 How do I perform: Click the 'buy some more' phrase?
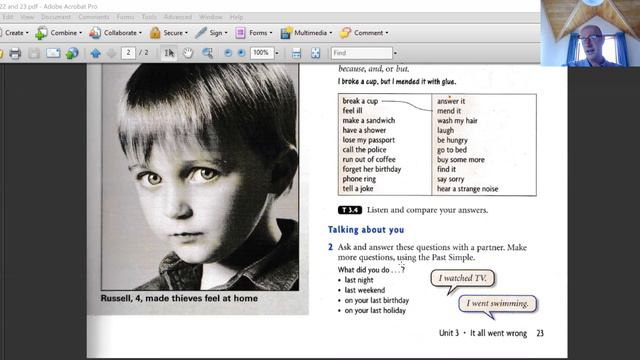[461, 160]
